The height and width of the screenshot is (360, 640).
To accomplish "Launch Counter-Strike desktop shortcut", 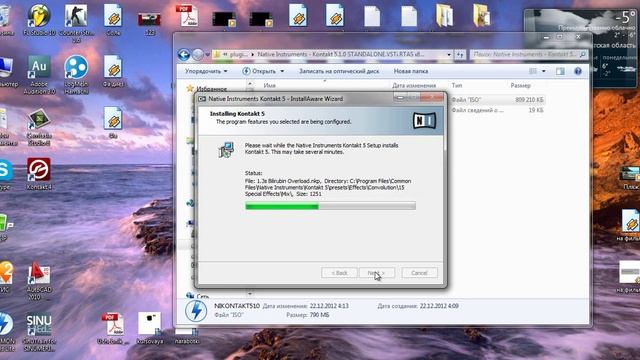I will pos(76,21).
